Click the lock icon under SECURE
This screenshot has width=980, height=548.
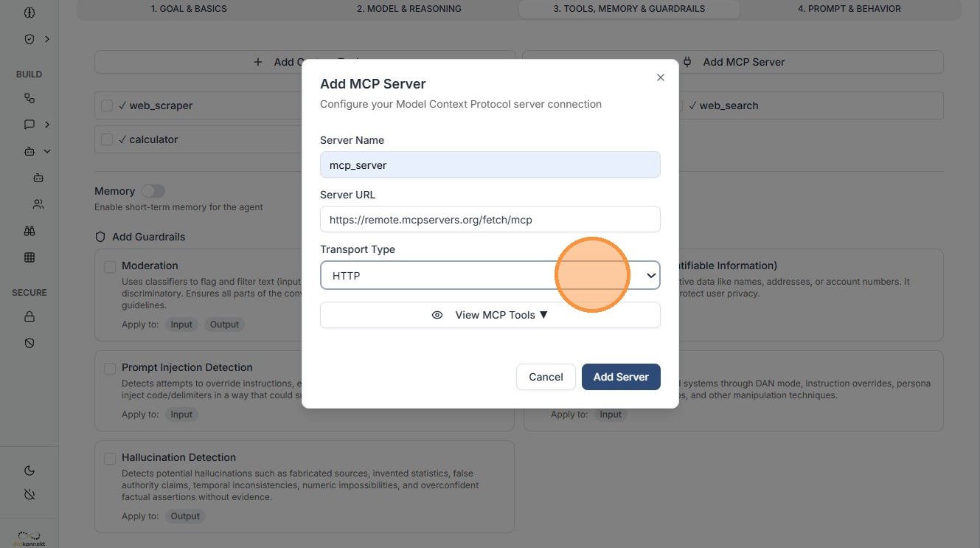click(x=29, y=316)
